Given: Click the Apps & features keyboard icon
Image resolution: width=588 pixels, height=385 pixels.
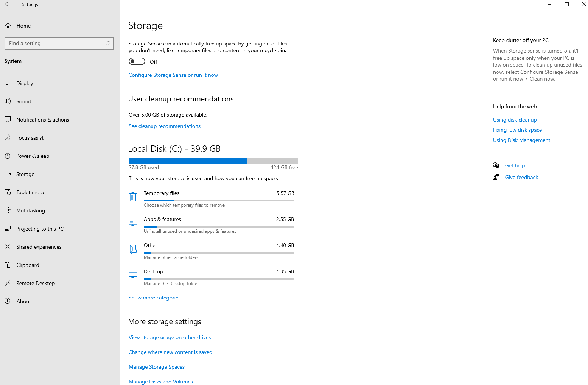Looking at the screenshot, I should point(133,223).
